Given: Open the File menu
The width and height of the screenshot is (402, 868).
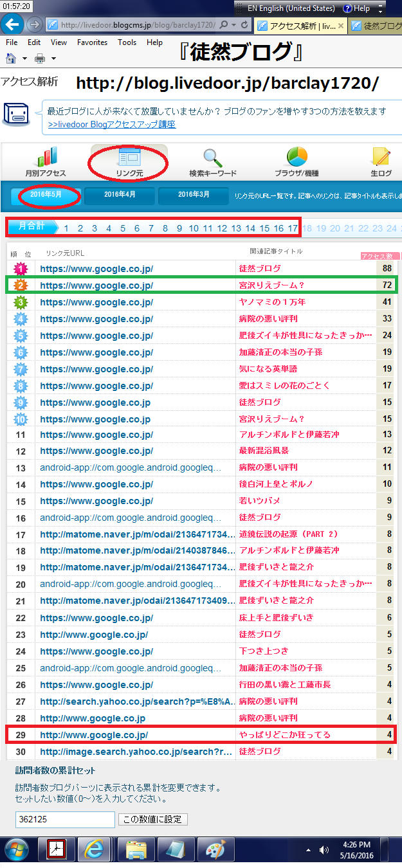Looking at the screenshot, I should click(x=12, y=42).
